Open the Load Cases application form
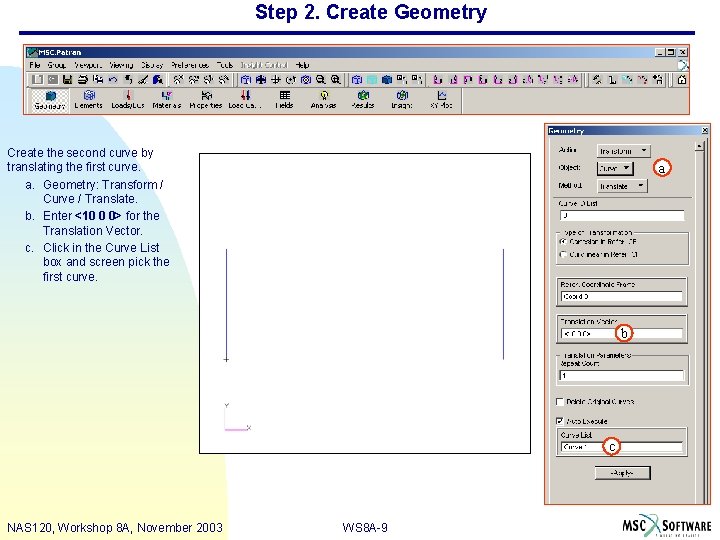The image size is (720, 540). click(245, 100)
